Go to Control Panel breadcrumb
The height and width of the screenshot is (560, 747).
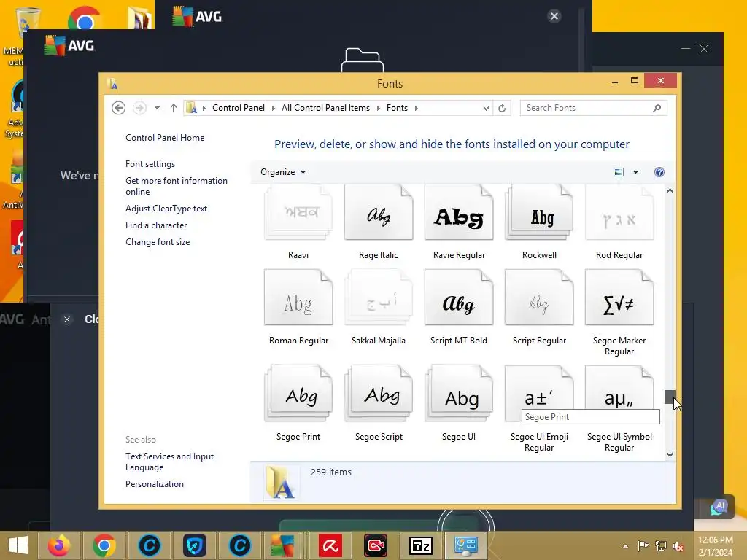[x=239, y=108]
